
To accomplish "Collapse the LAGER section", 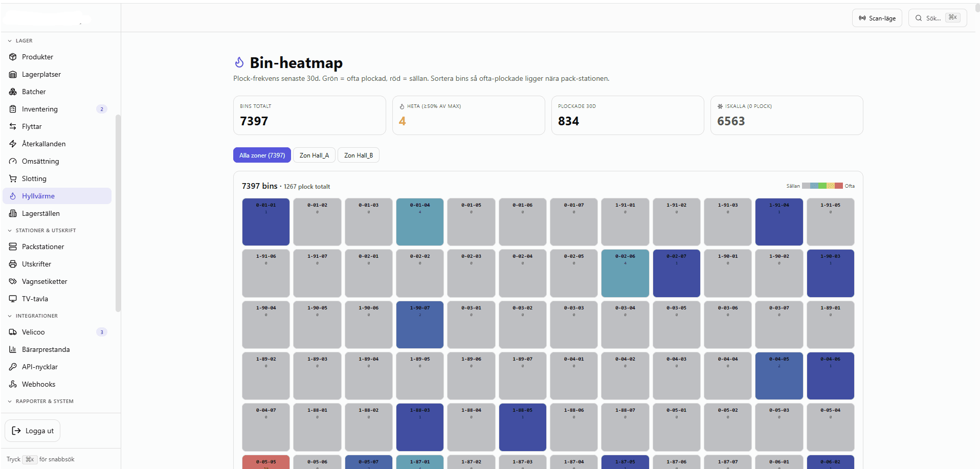I will tap(20, 40).
